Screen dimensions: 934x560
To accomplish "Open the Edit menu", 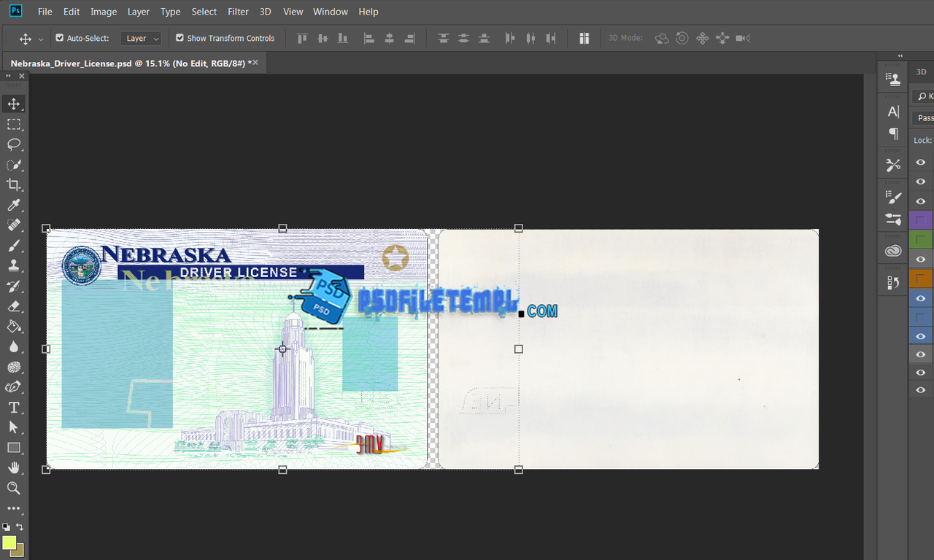I will pyautogui.click(x=72, y=12).
